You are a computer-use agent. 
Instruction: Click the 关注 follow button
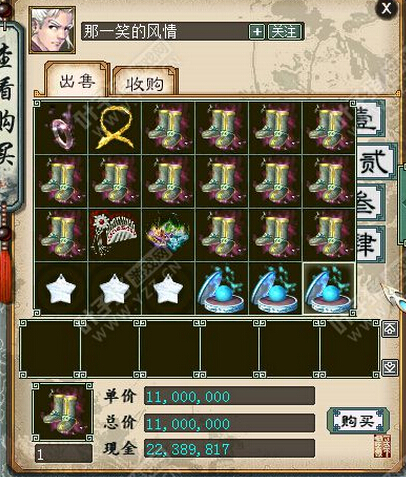tap(285, 32)
